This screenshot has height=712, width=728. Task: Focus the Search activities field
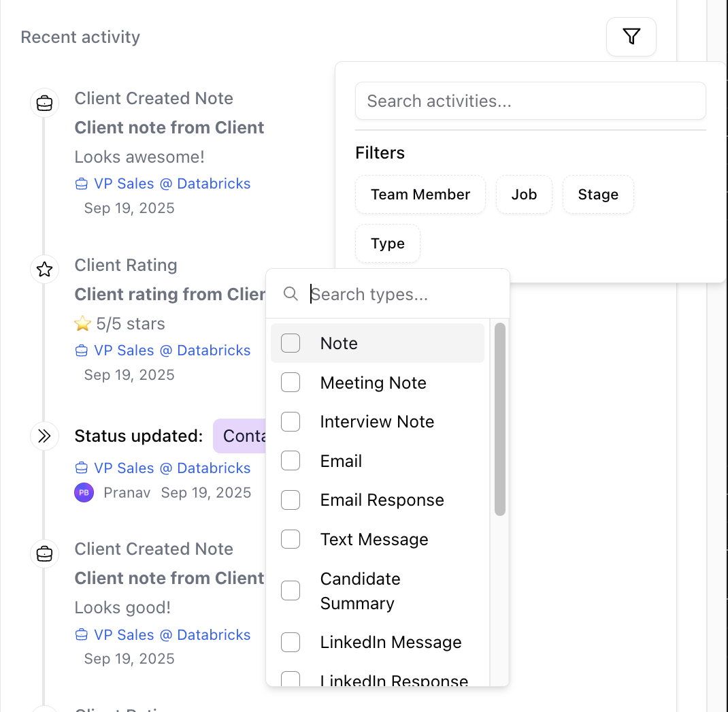[530, 101]
